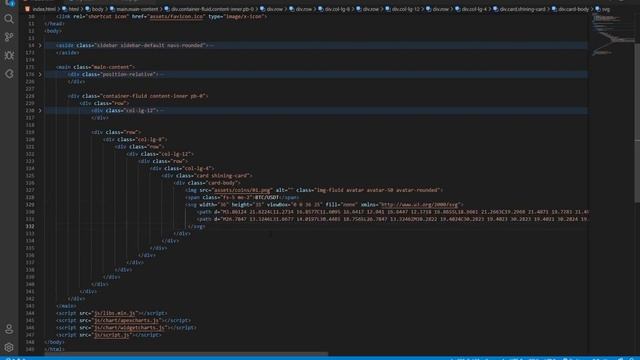Select div.col-lg-8 breadcrumb item
Viewport: 640px width, 360px height.
point(338,9)
